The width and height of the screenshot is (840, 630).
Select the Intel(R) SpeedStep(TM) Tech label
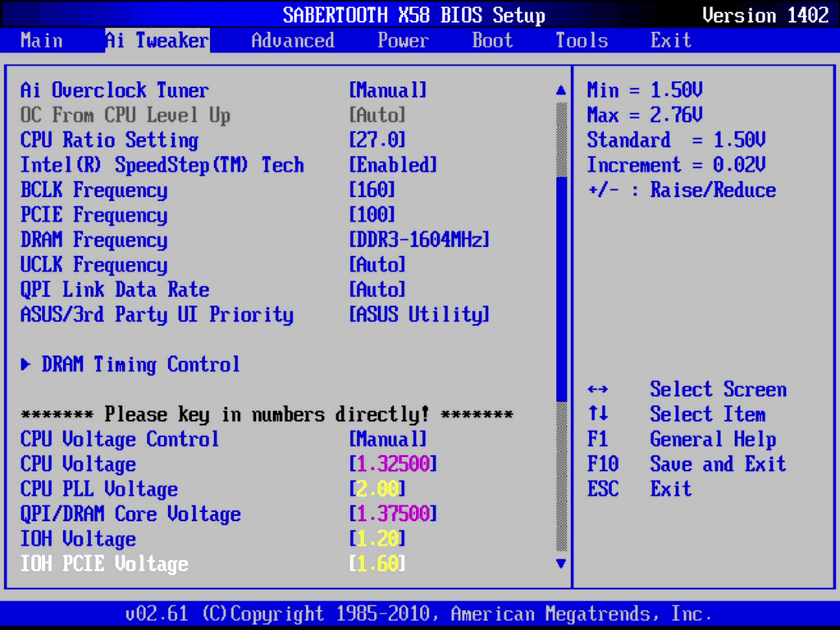pyautogui.click(x=162, y=165)
